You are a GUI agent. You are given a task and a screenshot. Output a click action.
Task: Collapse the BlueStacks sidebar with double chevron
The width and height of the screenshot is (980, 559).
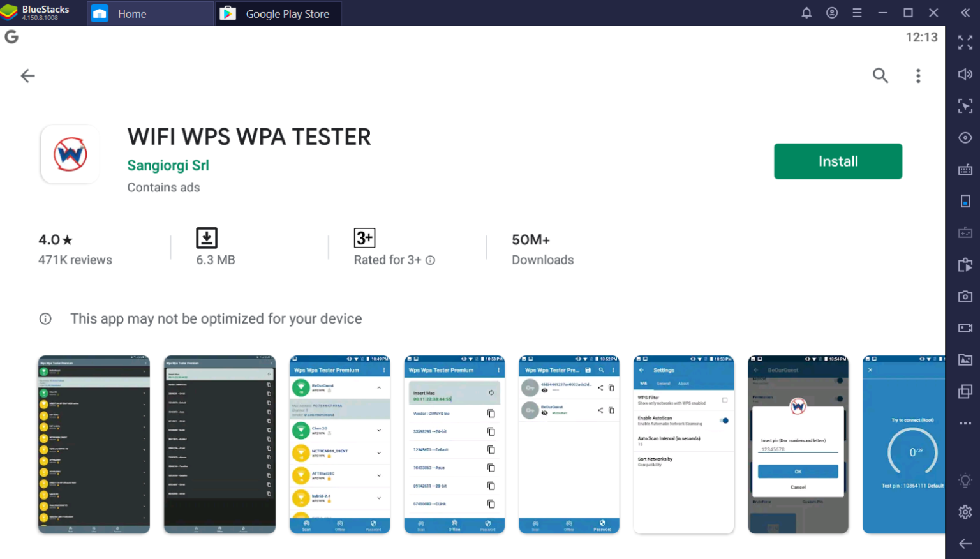click(965, 13)
